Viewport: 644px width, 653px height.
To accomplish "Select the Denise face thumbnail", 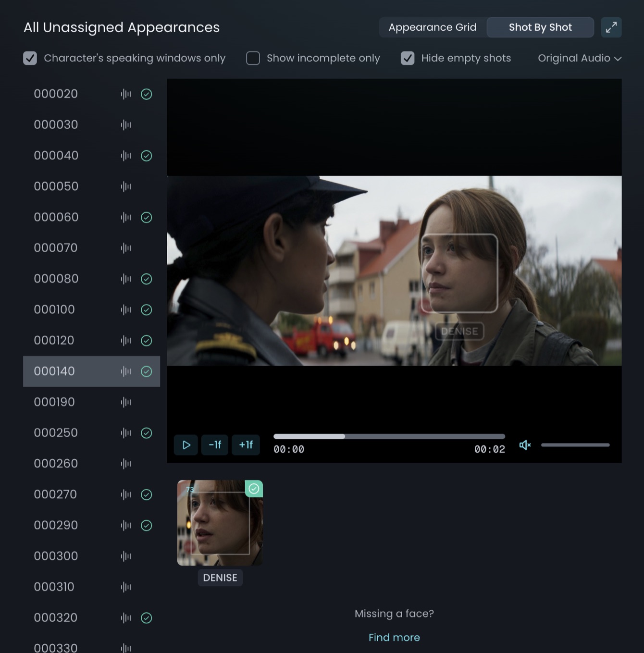I will pos(220,523).
